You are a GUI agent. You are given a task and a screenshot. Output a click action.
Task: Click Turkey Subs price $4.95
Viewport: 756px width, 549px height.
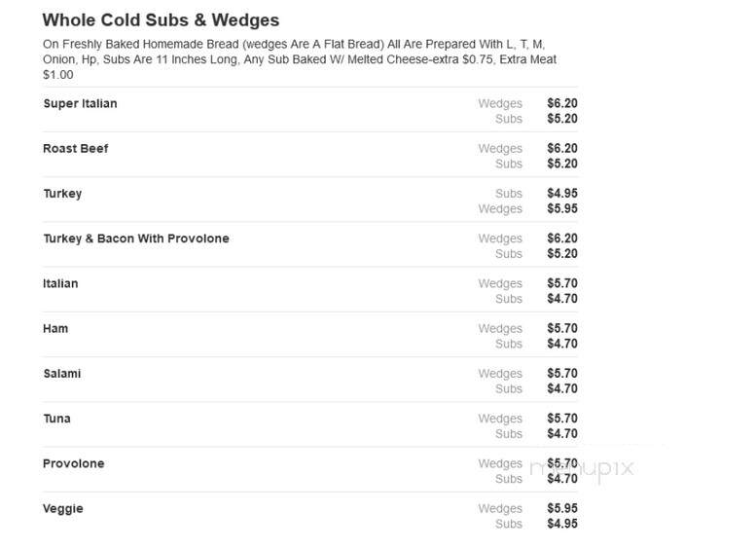point(562,194)
